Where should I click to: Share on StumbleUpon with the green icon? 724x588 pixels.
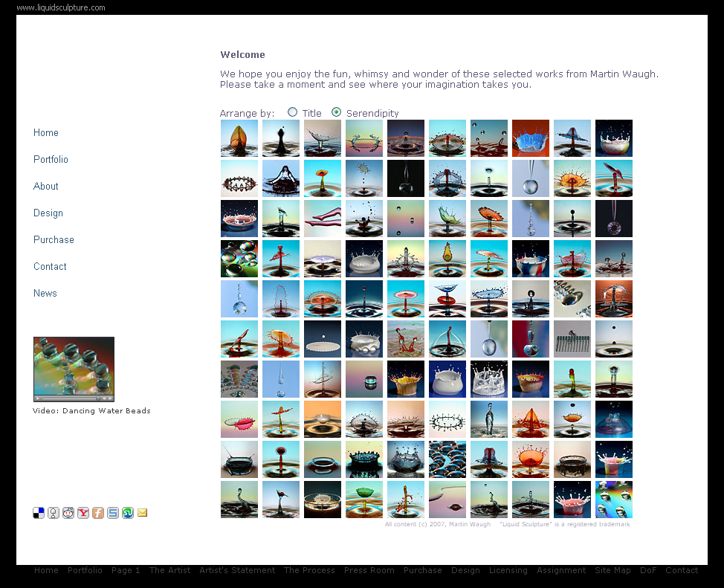pos(127,513)
